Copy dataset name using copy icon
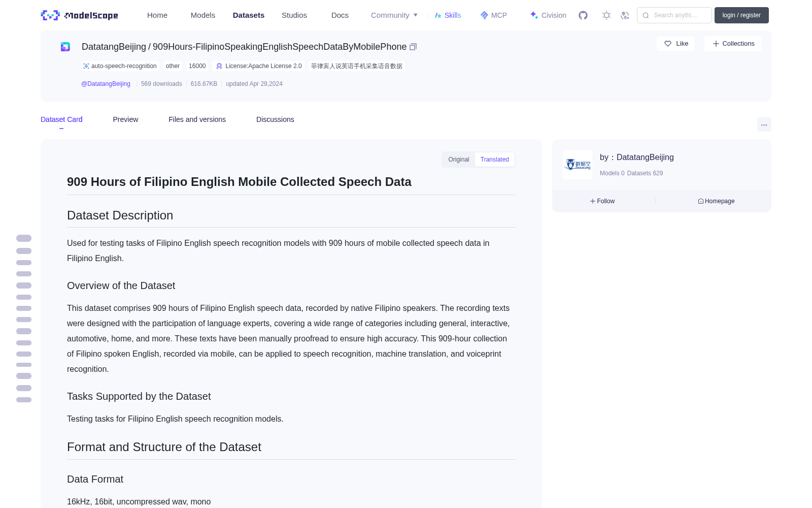The image size is (812, 508). click(413, 47)
